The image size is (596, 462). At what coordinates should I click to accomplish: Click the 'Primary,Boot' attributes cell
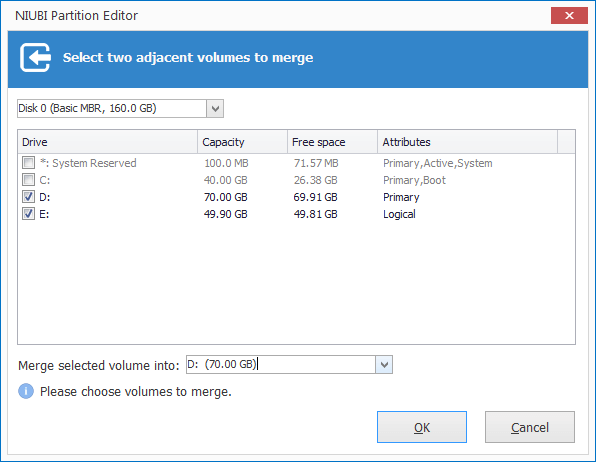click(x=414, y=180)
